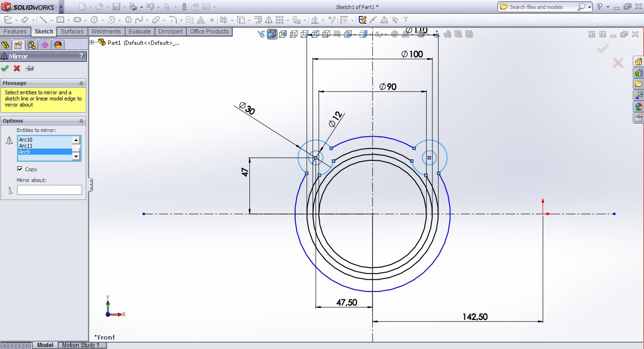Click the Save icon in title toolbar
This screenshot has width=644, height=349.
[116, 7]
